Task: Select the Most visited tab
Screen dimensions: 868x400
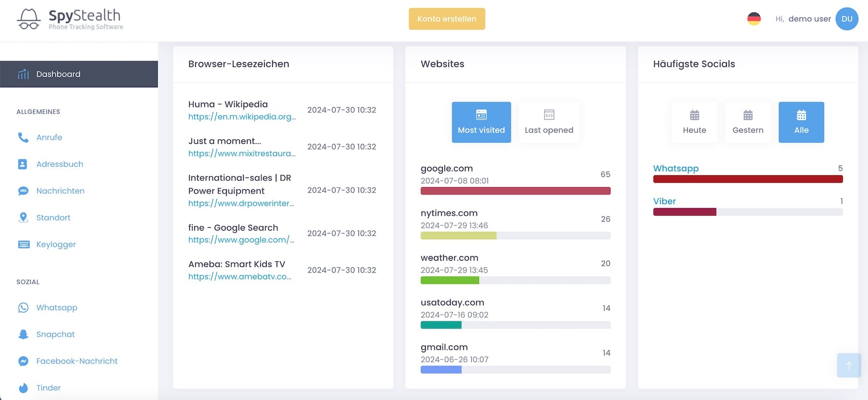Action: (x=481, y=122)
